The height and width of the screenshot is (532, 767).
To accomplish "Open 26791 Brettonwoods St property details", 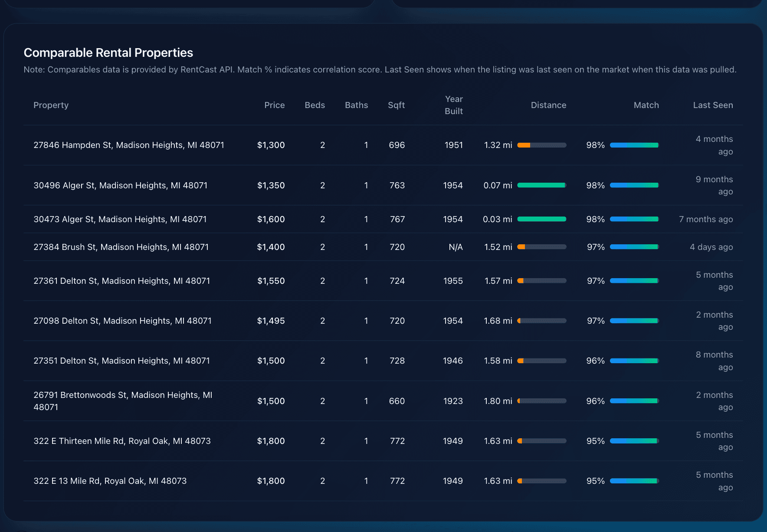I will click(123, 401).
